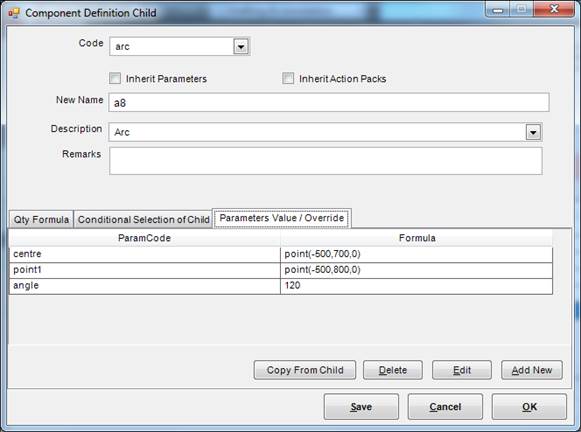Confirm with the OK button

529,407
